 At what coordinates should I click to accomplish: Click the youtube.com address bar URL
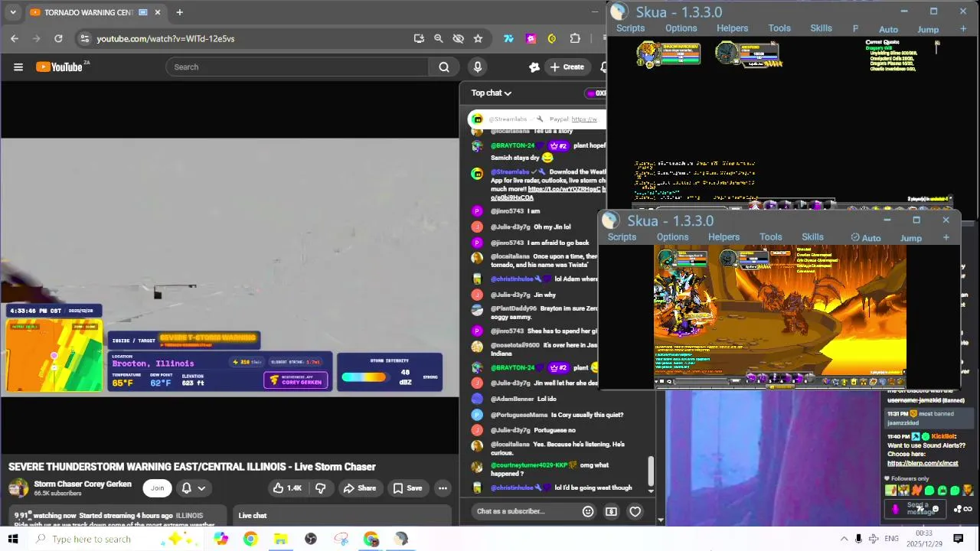165,38
